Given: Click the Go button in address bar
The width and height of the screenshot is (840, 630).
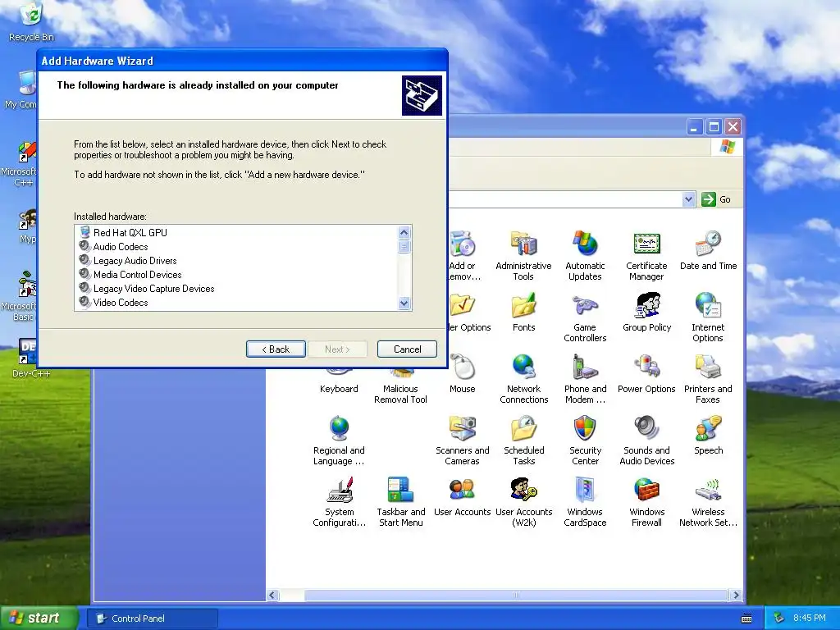Looking at the screenshot, I should coord(716,199).
